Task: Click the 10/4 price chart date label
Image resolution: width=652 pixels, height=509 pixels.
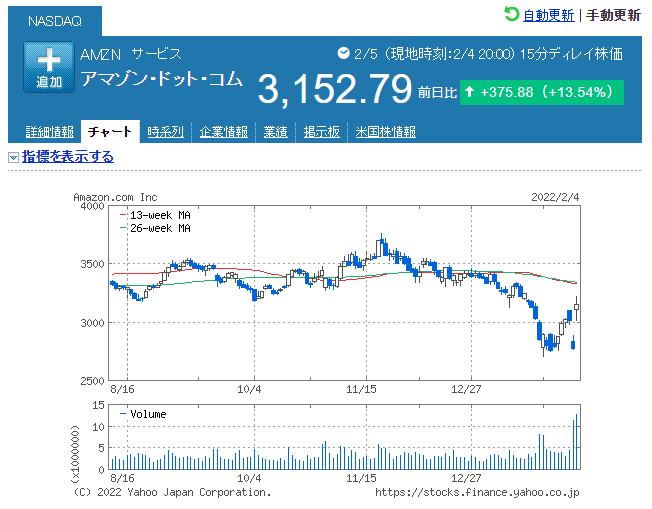Action: [x=249, y=390]
